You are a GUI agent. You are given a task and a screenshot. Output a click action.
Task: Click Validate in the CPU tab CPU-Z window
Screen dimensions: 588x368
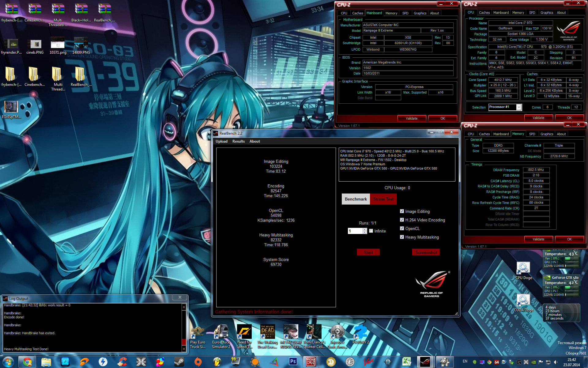(x=538, y=118)
